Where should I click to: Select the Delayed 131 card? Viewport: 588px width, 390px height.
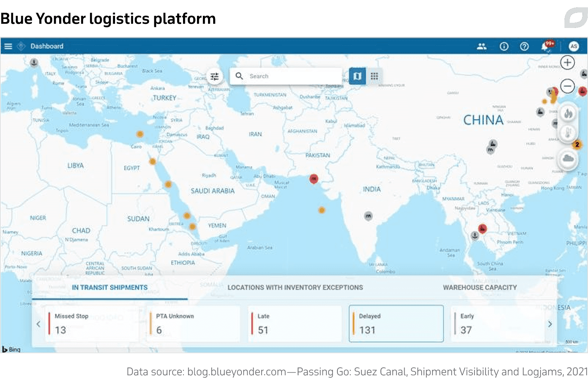396,323
